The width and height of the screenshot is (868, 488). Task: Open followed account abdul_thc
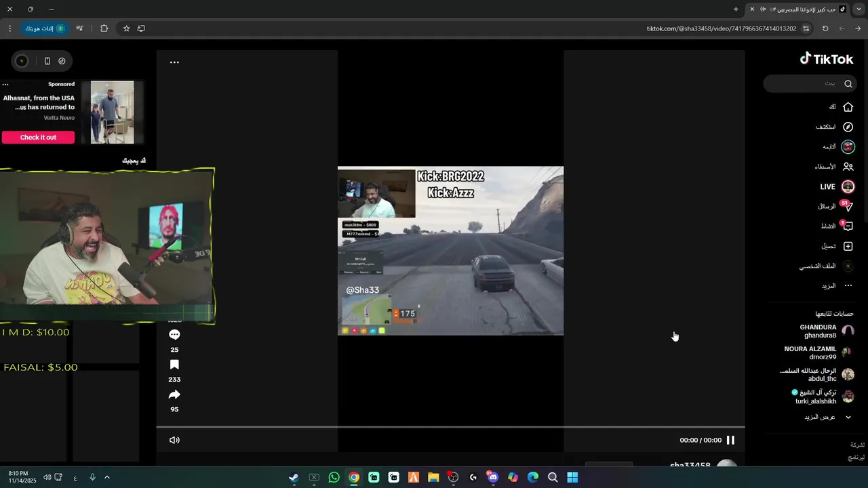coord(816,374)
